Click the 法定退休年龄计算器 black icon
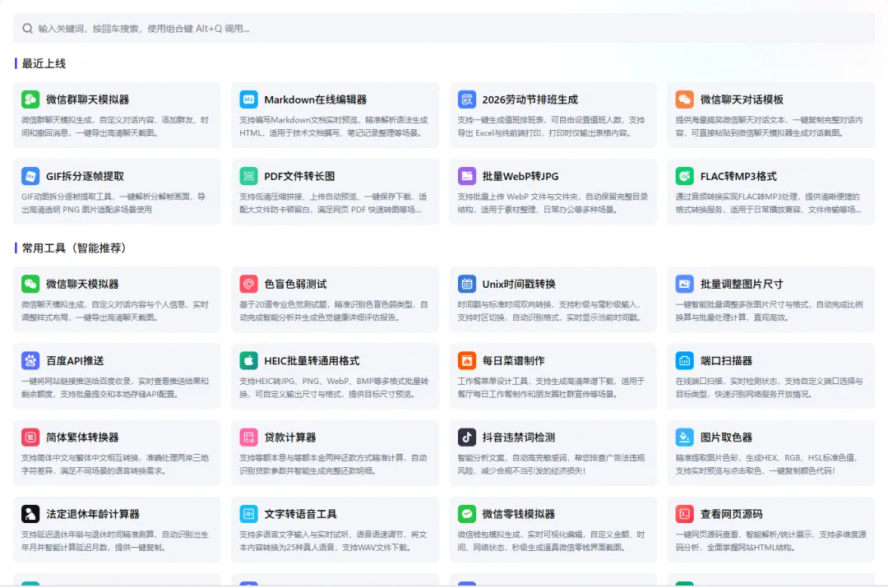 pos(30,514)
